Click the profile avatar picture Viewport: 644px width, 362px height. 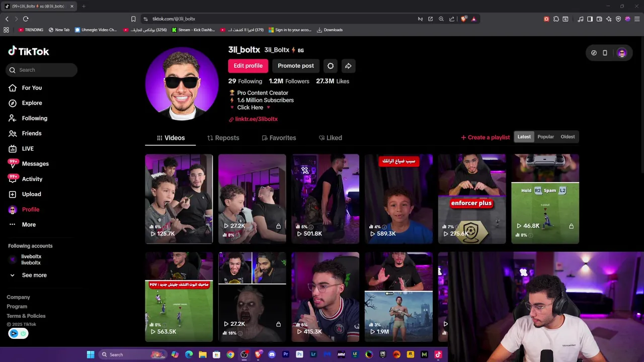(x=182, y=83)
